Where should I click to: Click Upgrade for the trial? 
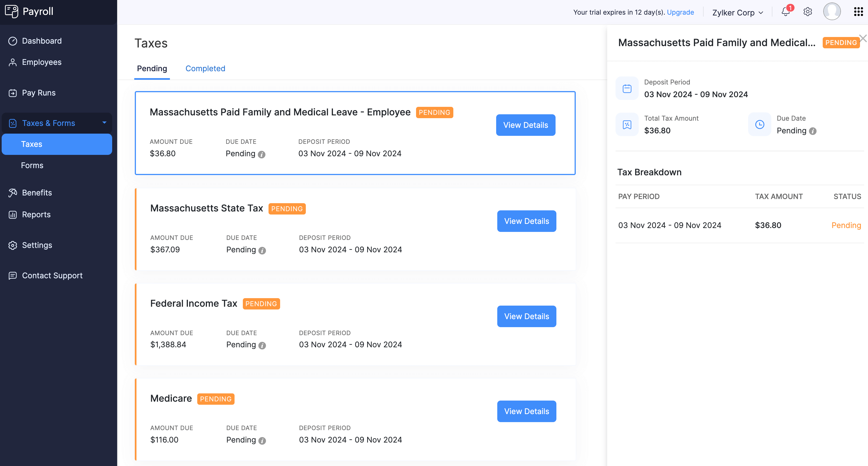680,12
